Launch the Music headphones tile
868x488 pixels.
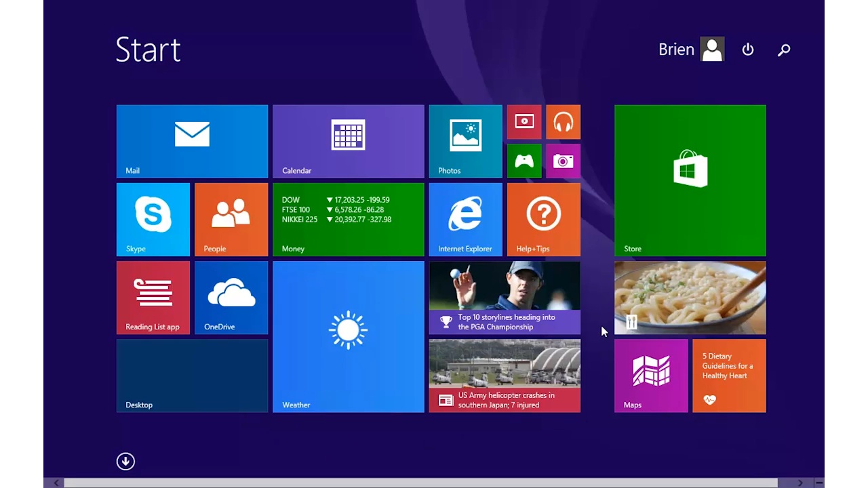pos(563,122)
